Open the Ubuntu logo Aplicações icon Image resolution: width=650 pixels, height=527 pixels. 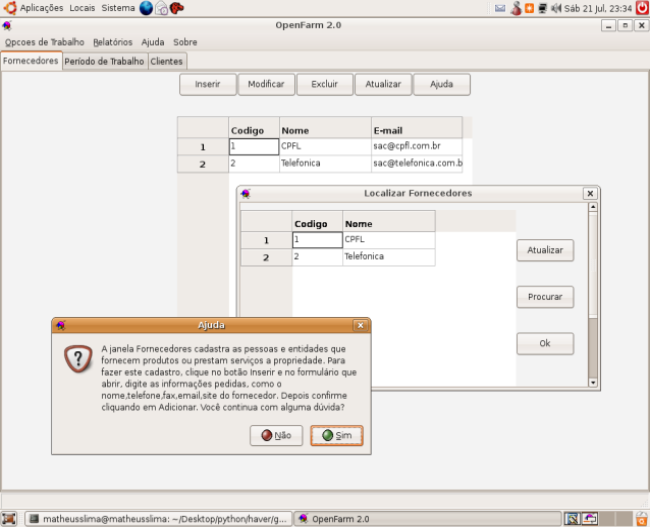pyautogui.click(x=10, y=8)
